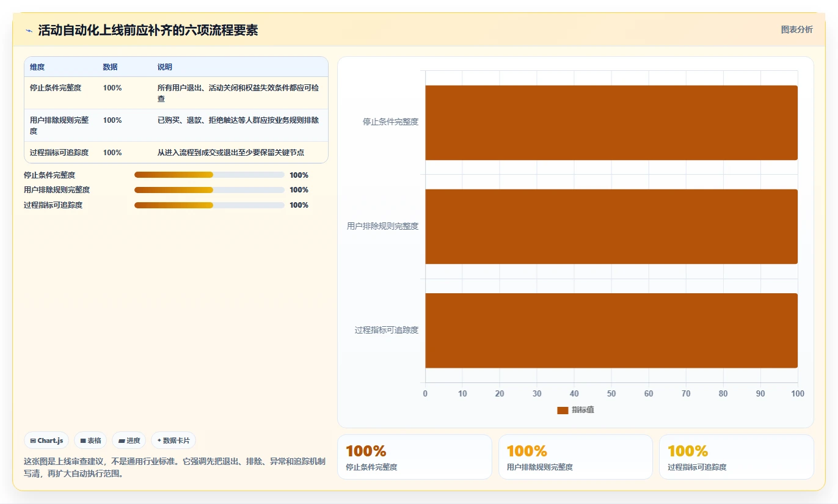This screenshot has height=504, width=838.
Task: Click the description starting with 从进入流程到成交
Action: tap(231, 153)
